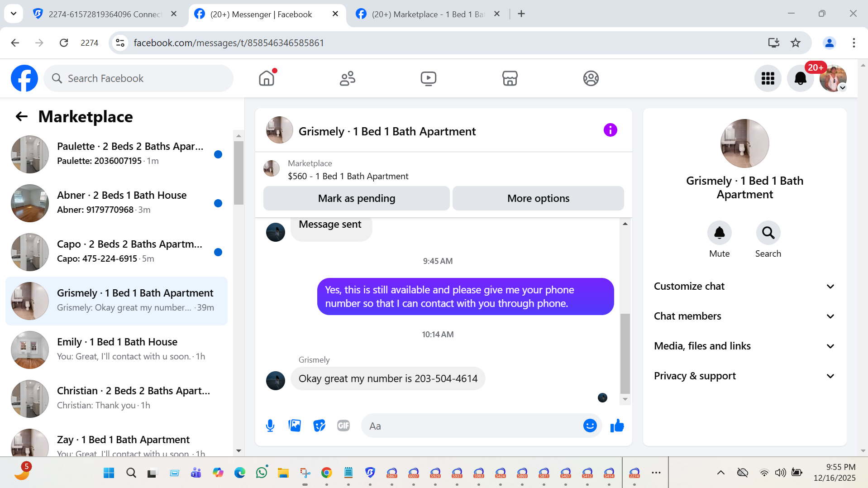The image size is (868, 488).
Task: Open the purple conversation information icon
Action: click(610, 130)
